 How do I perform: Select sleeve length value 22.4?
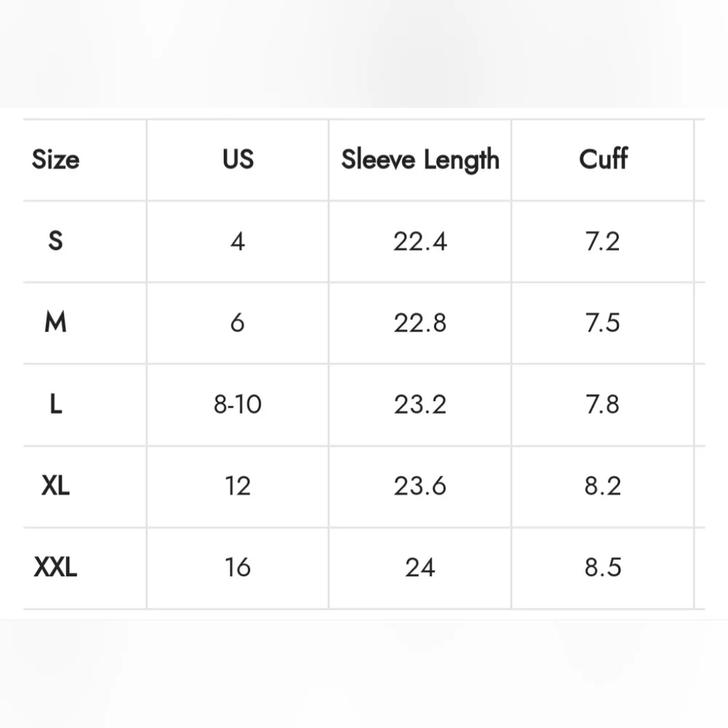[x=420, y=242]
